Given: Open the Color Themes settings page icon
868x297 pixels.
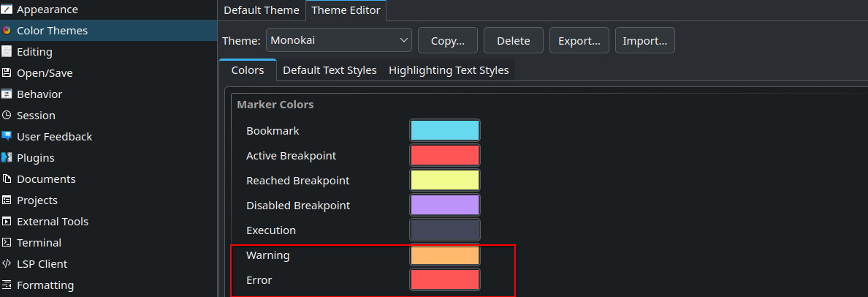Looking at the screenshot, I should (x=7, y=31).
